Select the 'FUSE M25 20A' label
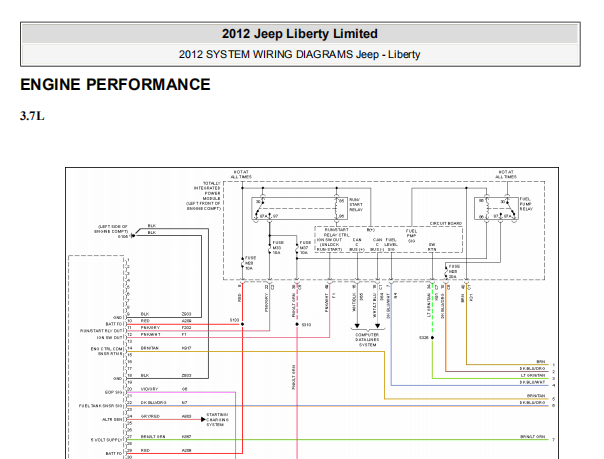Image resolution: width=604 pixels, height=459 pixels. [x=454, y=271]
